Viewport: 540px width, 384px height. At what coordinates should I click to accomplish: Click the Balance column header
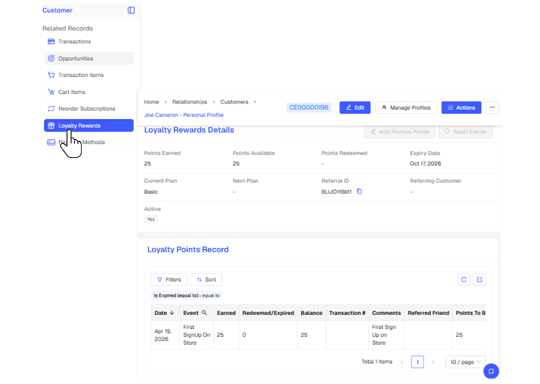[311, 313]
